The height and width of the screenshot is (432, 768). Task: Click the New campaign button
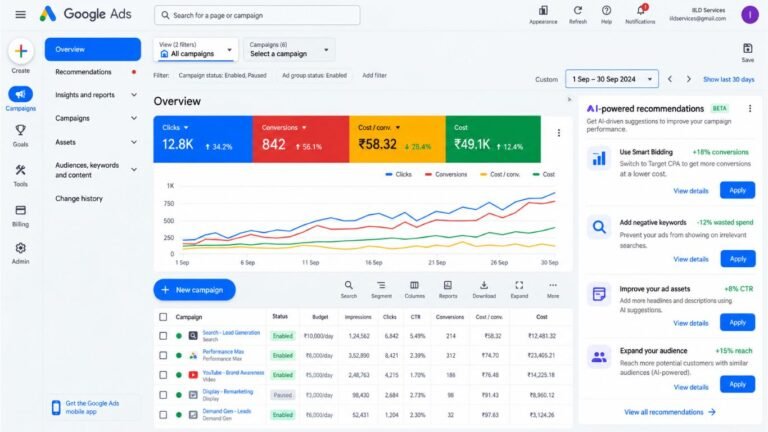[194, 290]
